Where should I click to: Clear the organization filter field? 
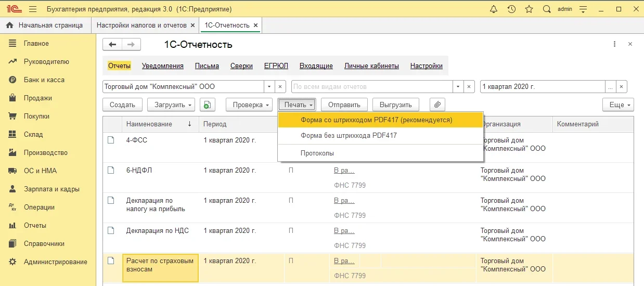(280, 87)
